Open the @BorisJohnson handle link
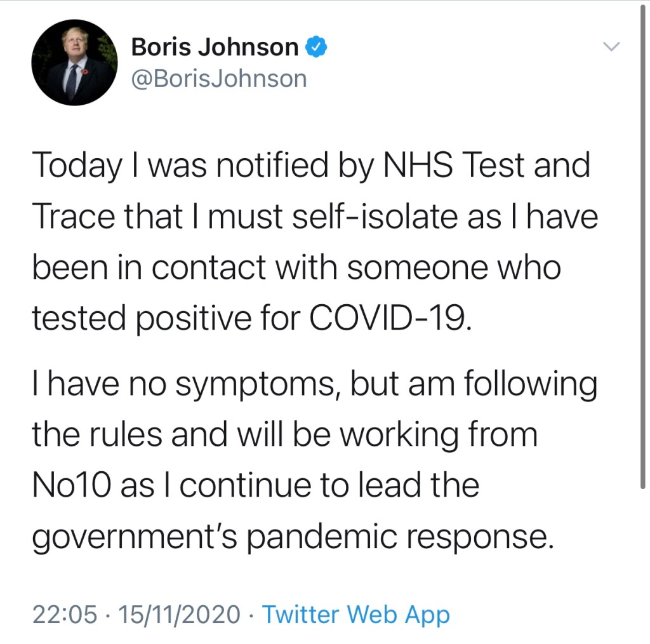Image resolution: width=650 pixels, height=644 pixels. [x=218, y=79]
